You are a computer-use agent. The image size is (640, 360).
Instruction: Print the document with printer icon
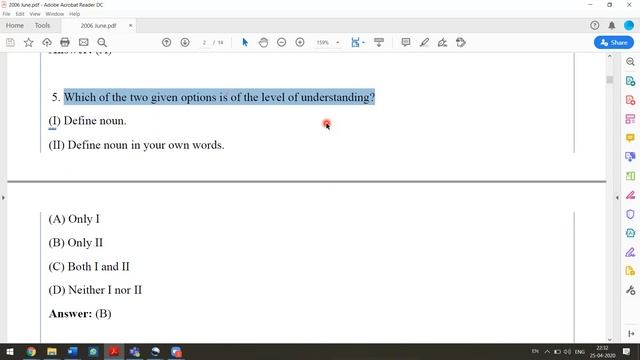(x=65, y=42)
